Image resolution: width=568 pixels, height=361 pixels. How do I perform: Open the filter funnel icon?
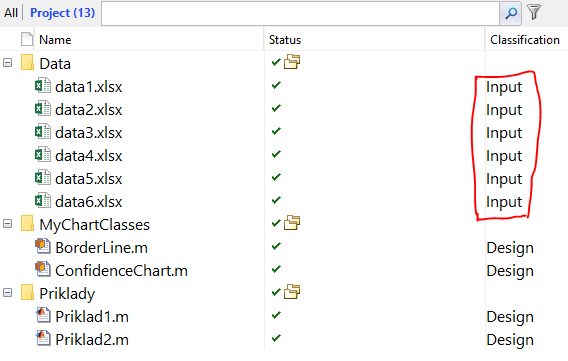tap(534, 12)
